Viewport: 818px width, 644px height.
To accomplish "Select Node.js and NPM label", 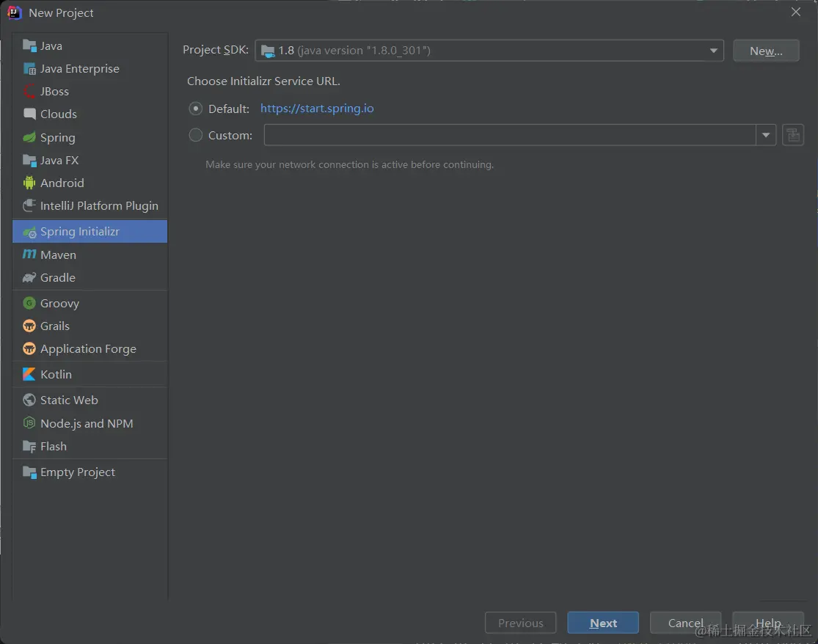I will (87, 423).
